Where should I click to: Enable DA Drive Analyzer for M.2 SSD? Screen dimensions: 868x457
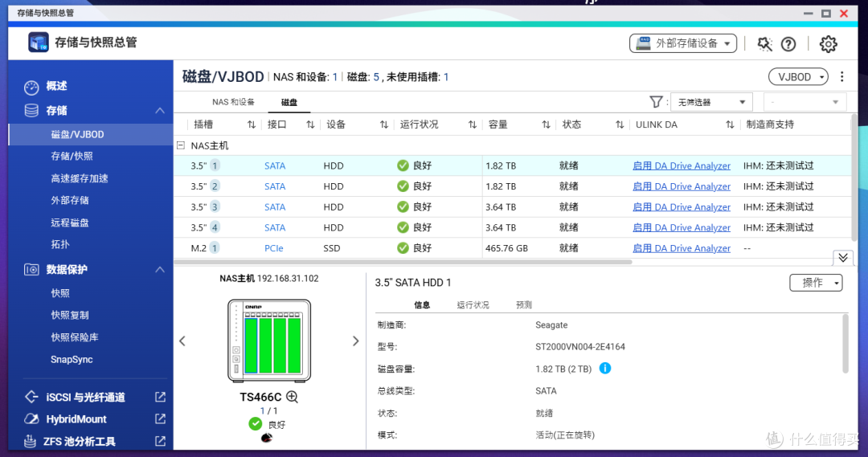(x=682, y=248)
